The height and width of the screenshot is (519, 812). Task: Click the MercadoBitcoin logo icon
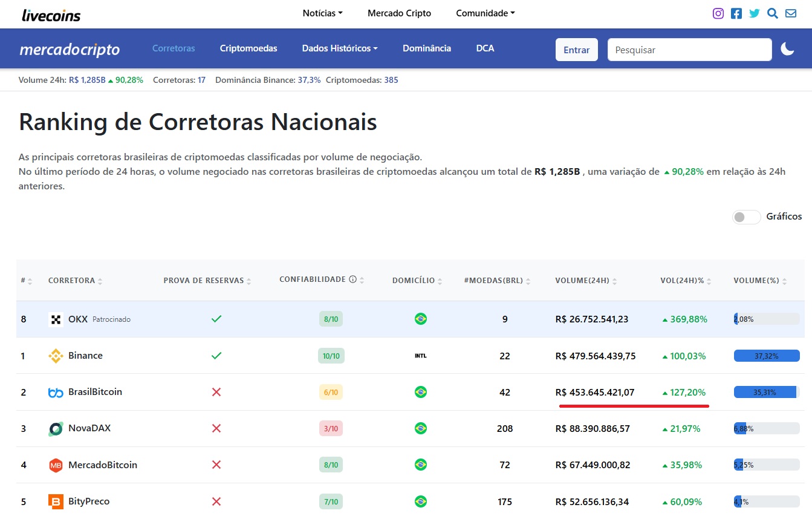[x=56, y=465]
